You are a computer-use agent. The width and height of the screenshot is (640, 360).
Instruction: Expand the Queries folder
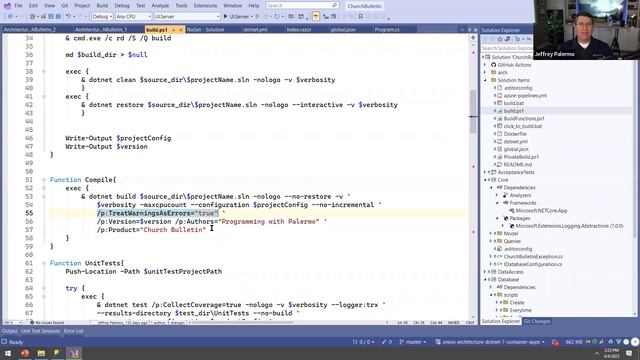[491, 241]
